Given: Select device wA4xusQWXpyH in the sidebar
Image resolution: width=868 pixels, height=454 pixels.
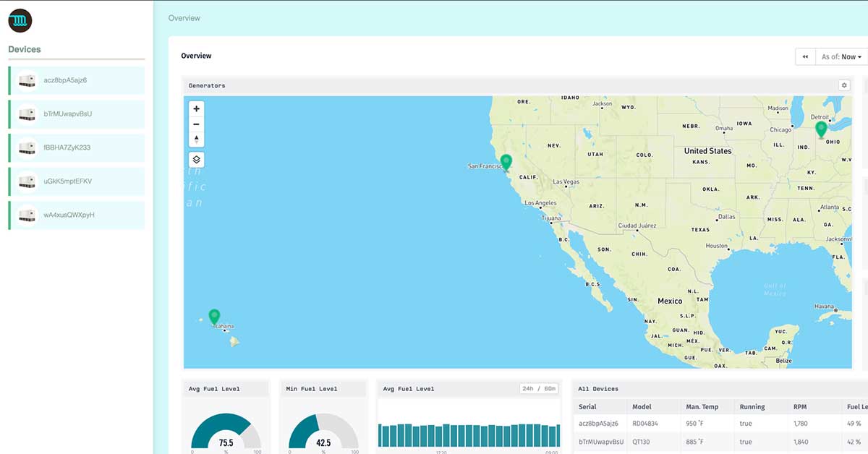Looking at the screenshot, I should [x=76, y=215].
